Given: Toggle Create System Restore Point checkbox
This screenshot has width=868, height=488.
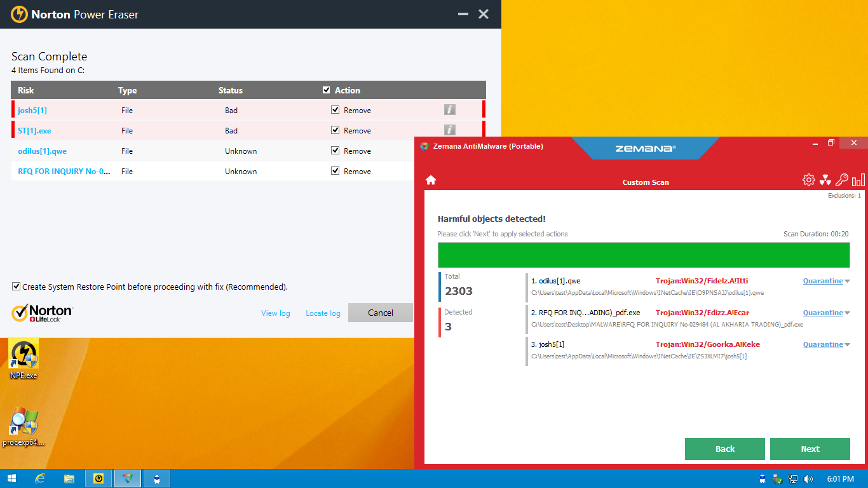Looking at the screenshot, I should tap(16, 287).
